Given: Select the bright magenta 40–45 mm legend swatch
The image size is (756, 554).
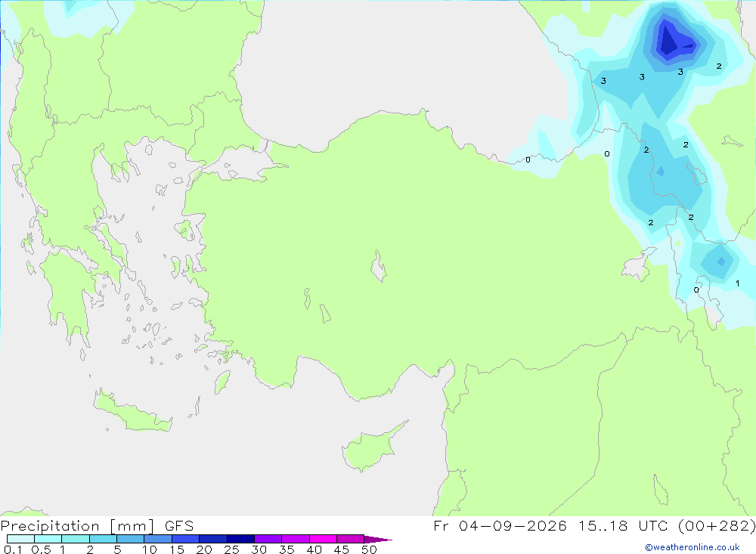Looking at the screenshot, I should (323, 539).
